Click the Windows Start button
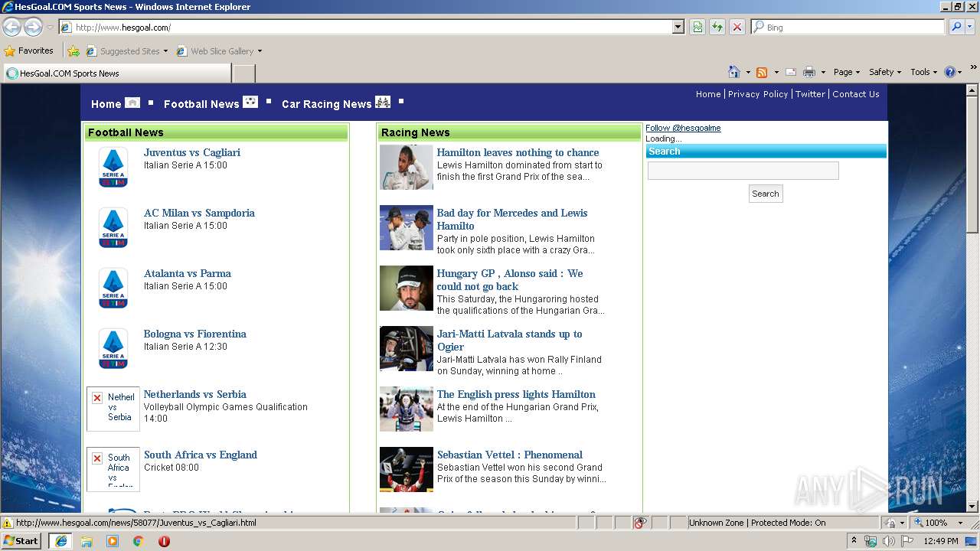 coord(21,540)
